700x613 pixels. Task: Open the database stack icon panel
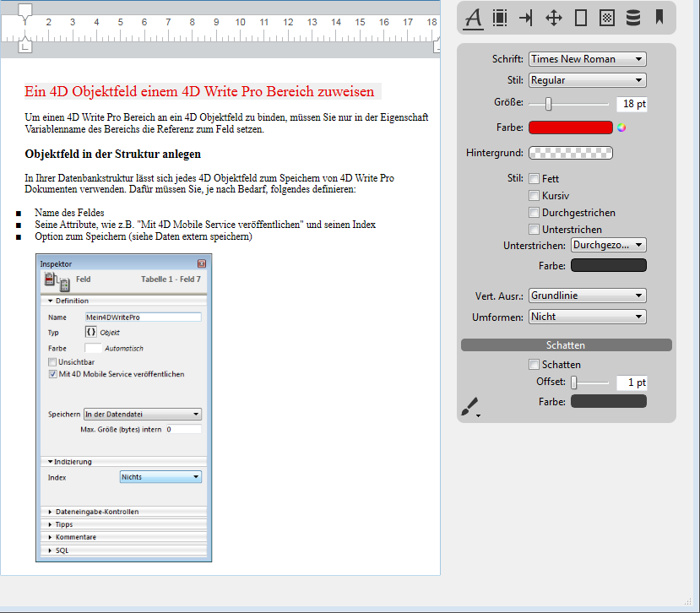click(632, 18)
